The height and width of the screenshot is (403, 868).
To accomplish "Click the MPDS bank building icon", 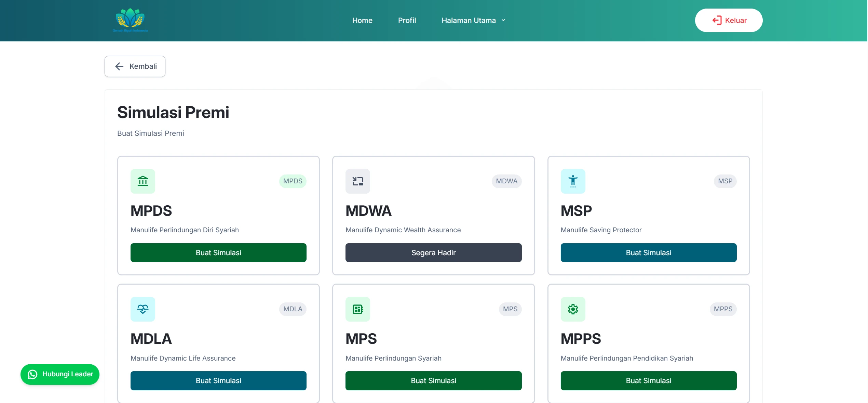I will coord(143,181).
